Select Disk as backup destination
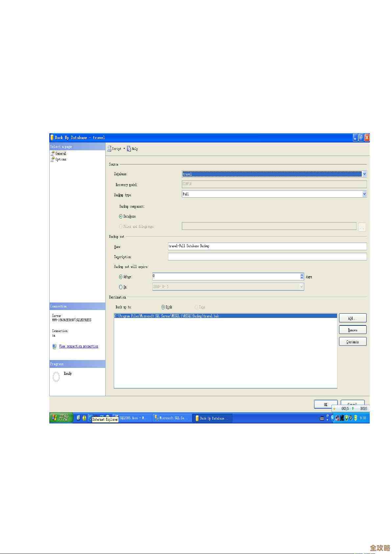This screenshot has height=554, width=392. [163, 307]
